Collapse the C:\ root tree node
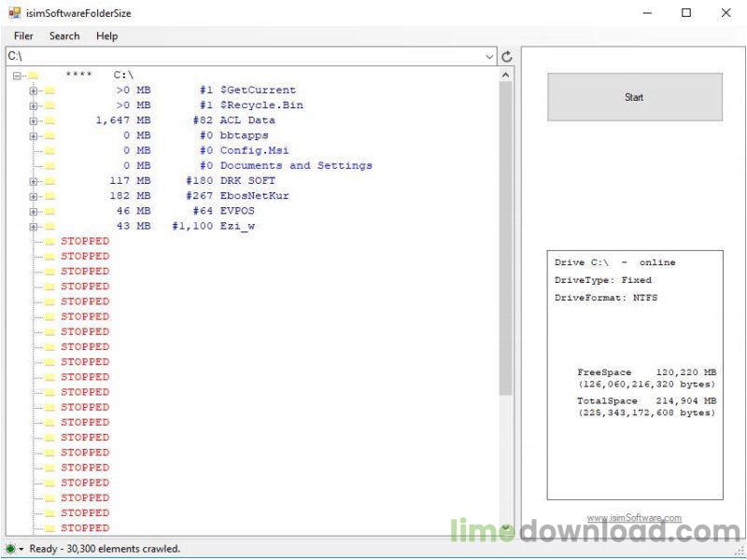This screenshot has height=560, width=747. pyautogui.click(x=18, y=76)
